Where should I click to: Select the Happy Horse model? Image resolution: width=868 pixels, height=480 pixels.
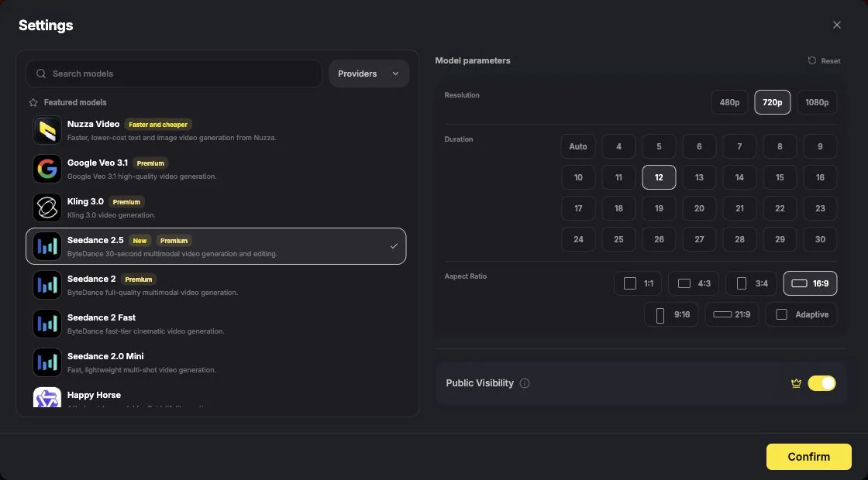click(216, 396)
